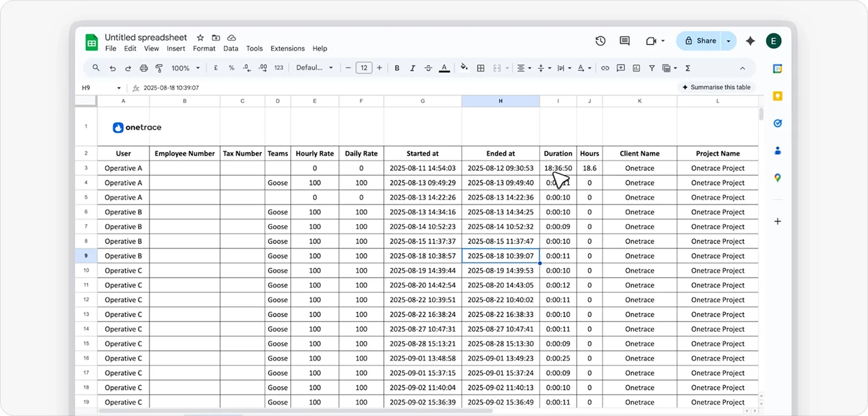Insert a chart
Image resolution: width=868 pixels, height=416 pixels.
(636, 68)
